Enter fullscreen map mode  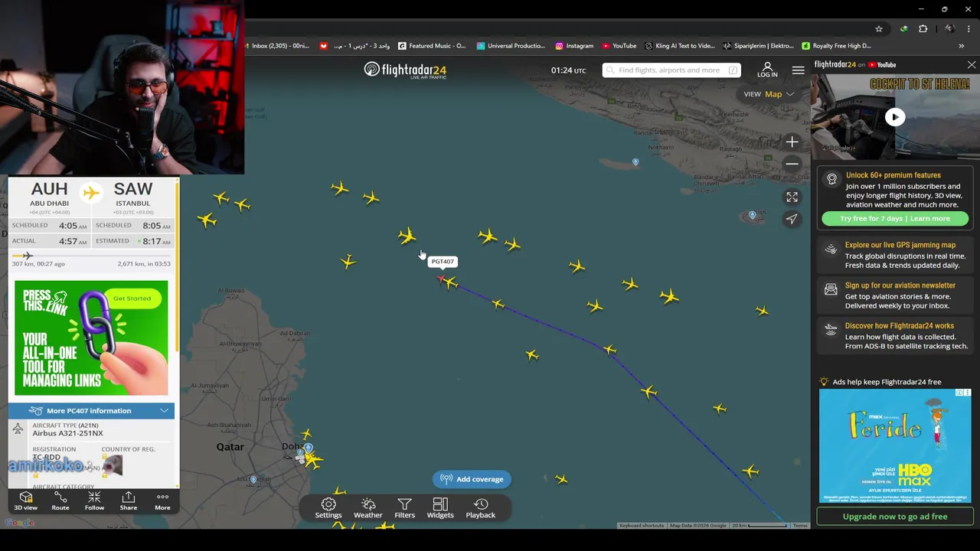click(792, 197)
